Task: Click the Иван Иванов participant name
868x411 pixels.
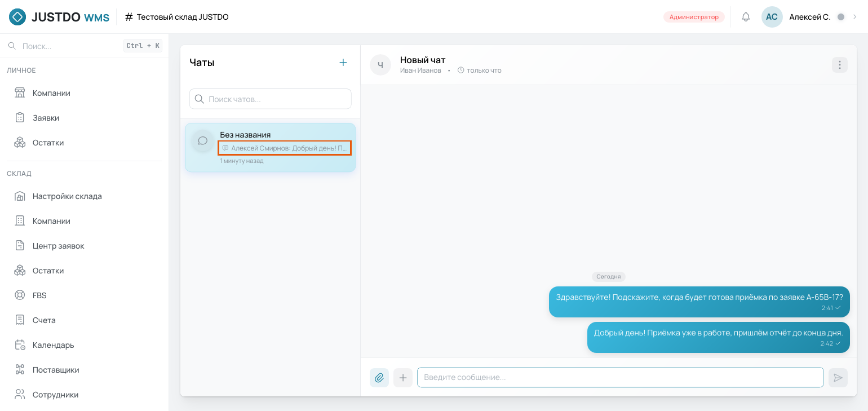Action: (x=420, y=70)
